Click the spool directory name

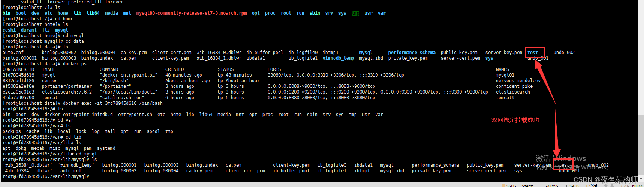pos(153,131)
